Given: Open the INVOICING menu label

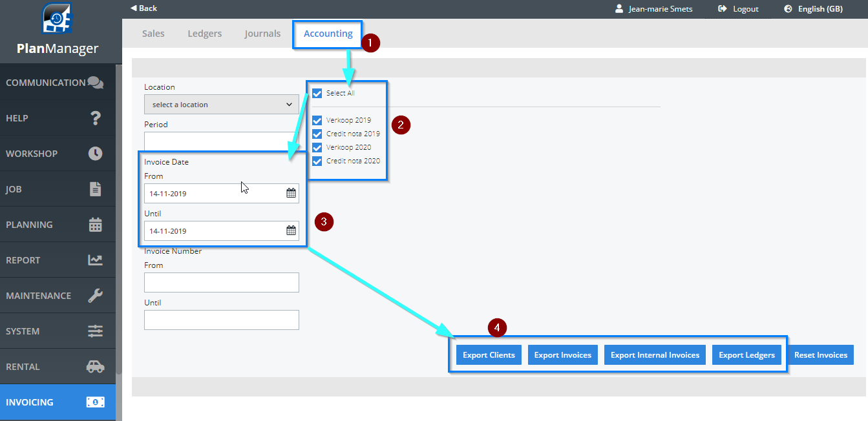Looking at the screenshot, I should (30, 402).
